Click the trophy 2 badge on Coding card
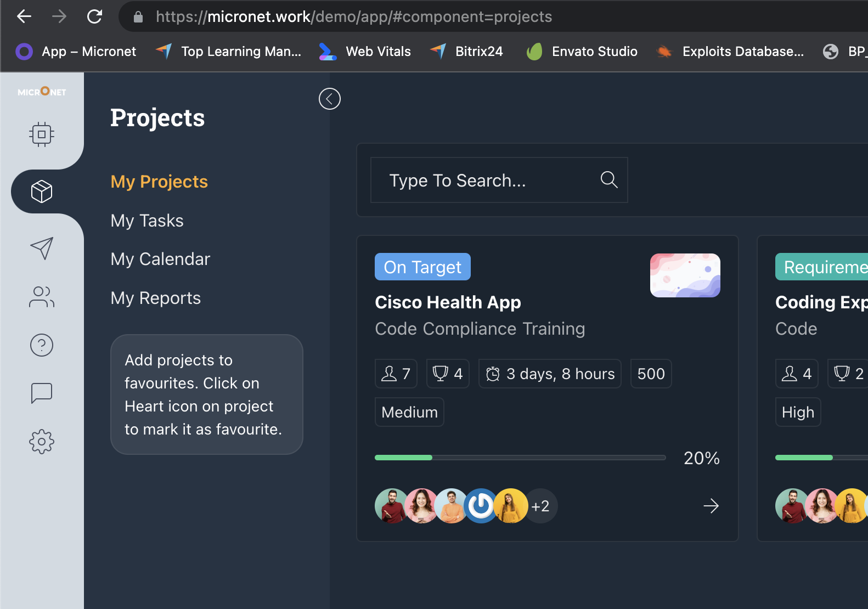 click(848, 374)
